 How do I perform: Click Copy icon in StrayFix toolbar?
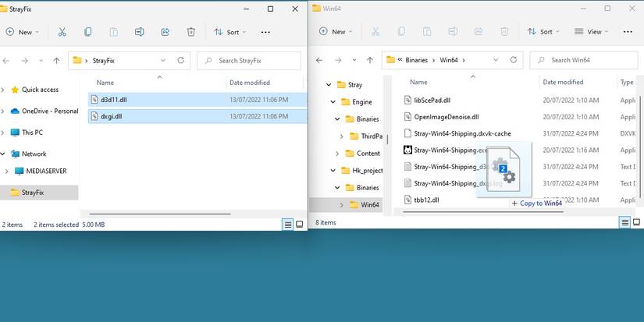point(87,32)
